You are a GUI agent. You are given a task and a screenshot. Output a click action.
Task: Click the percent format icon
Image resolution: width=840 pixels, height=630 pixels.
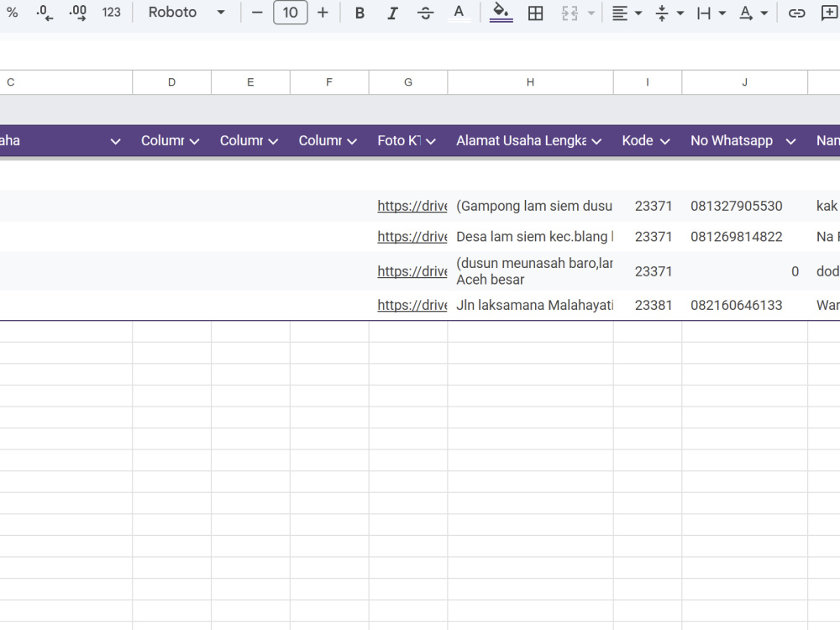[x=12, y=13]
